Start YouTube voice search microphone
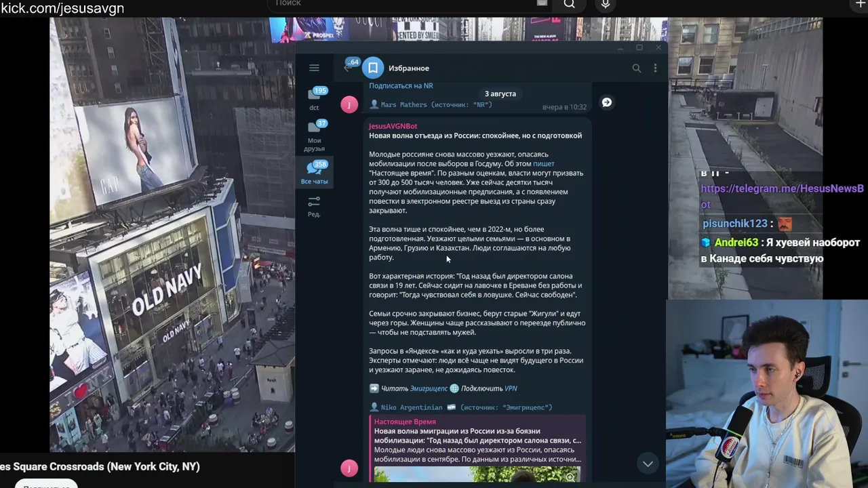This screenshot has height=488, width=868. 606,4
